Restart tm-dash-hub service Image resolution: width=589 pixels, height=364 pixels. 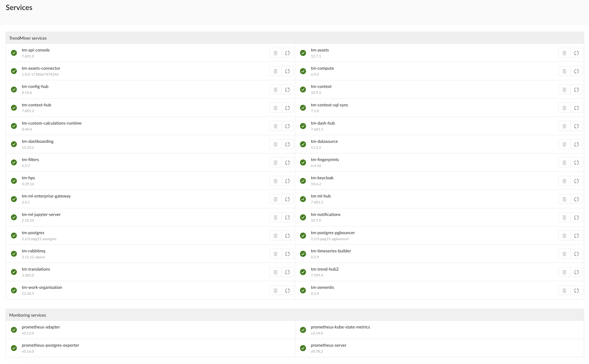tap(576, 126)
